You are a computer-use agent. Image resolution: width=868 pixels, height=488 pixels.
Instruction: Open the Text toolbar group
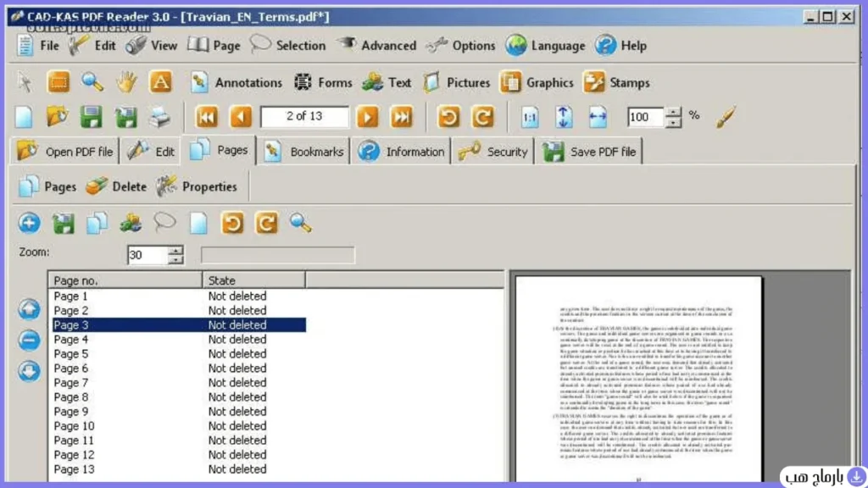click(x=387, y=82)
